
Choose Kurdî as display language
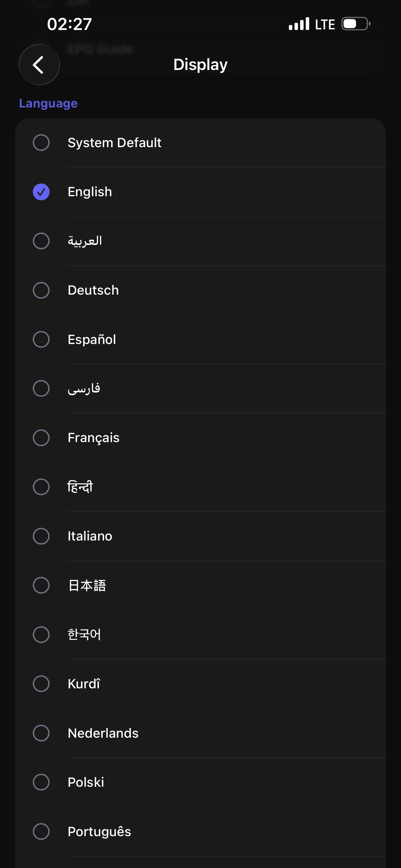pos(200,684)
